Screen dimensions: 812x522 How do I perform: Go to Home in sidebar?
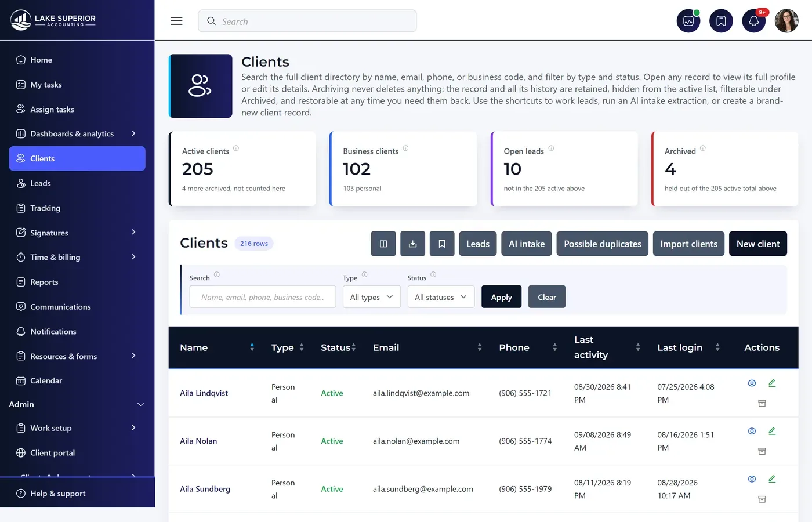pos(77,60)
